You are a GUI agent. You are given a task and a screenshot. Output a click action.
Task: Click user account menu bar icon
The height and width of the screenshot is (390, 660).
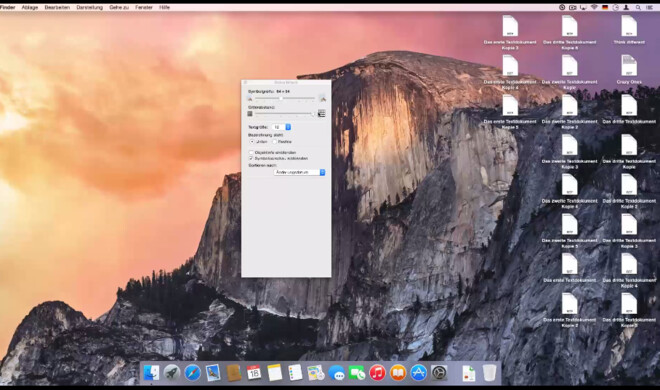626,7
